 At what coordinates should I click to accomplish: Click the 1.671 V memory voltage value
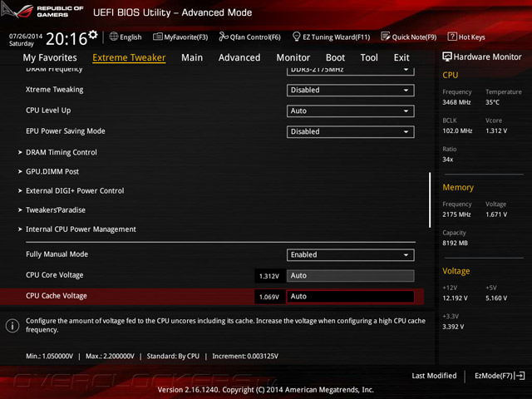(496, 214)
